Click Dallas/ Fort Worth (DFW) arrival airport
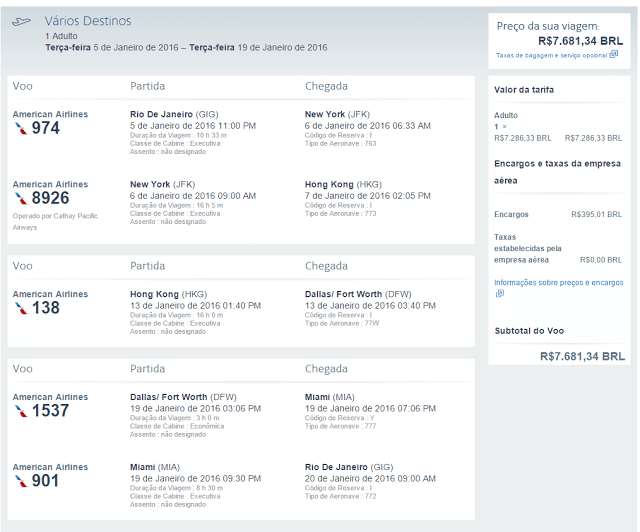Screen dimensions: 640x532 click(358, 294)
